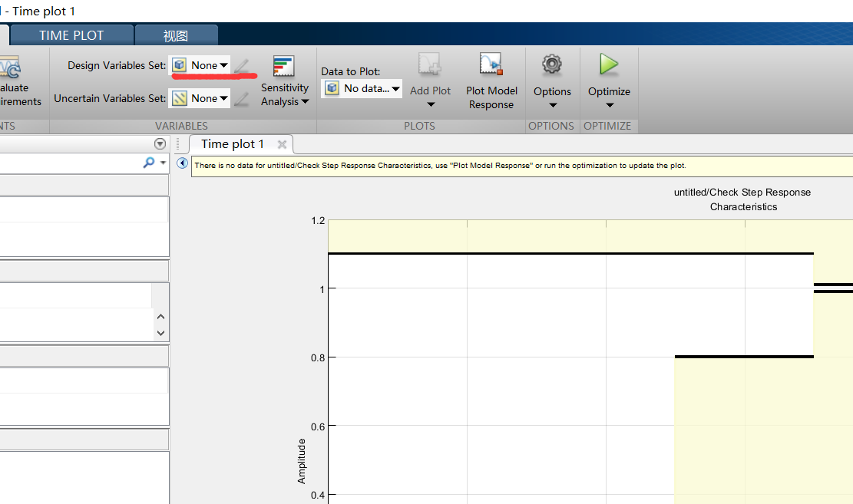Open the Sensitivity Analysis menu

click(285, 81)
